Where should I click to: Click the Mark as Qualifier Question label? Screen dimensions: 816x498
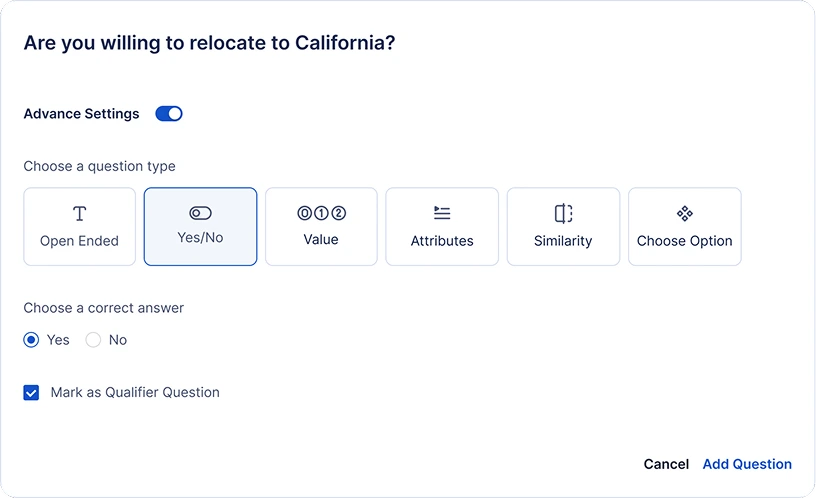point(135,392)
